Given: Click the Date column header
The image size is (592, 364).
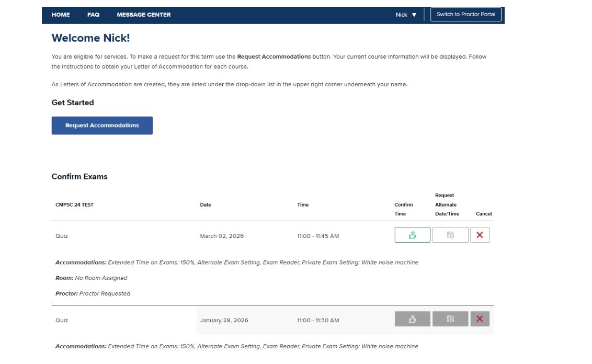Looking at the screenshot, I should (x=205, y=204).
